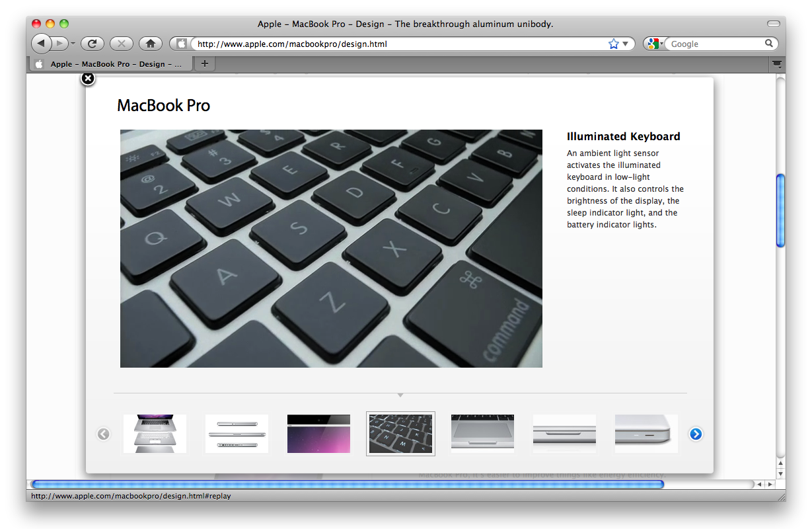Viewport: 812px width, 529px height.
Task: Select the Apple MacBook Pro Design tab
Action: [111, 64]
